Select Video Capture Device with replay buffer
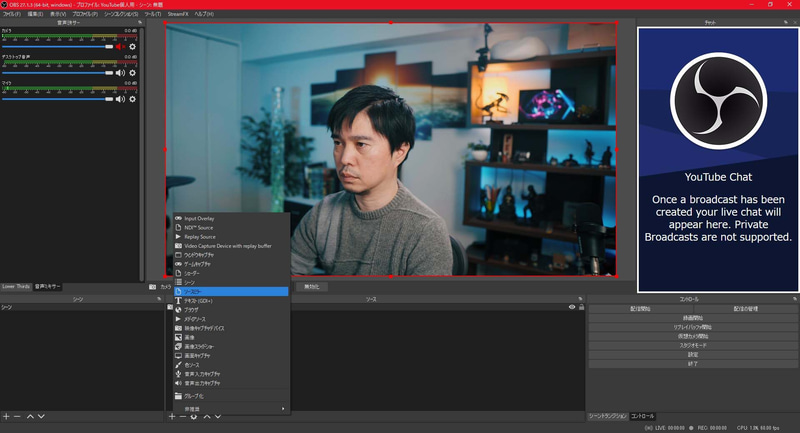The height and width of the screenshot is (433, 800). click(x=231, y=246)
